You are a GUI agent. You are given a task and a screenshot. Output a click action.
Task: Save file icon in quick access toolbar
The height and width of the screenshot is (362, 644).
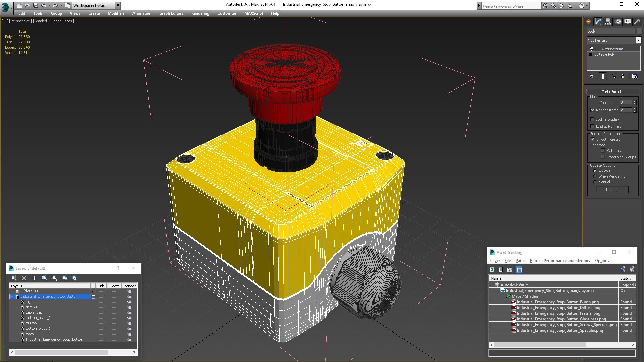tap(35, 5)
